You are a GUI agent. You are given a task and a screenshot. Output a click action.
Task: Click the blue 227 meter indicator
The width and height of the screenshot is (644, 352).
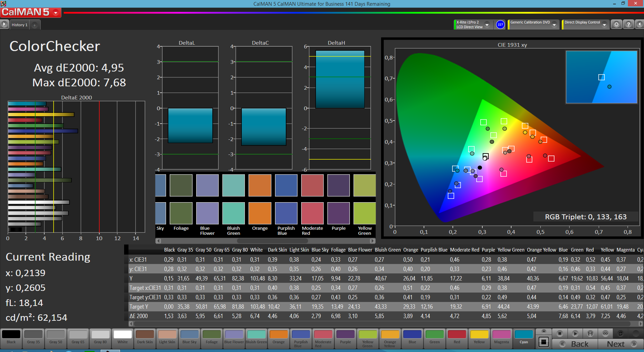pyautogui.click(x=500, y=25)
